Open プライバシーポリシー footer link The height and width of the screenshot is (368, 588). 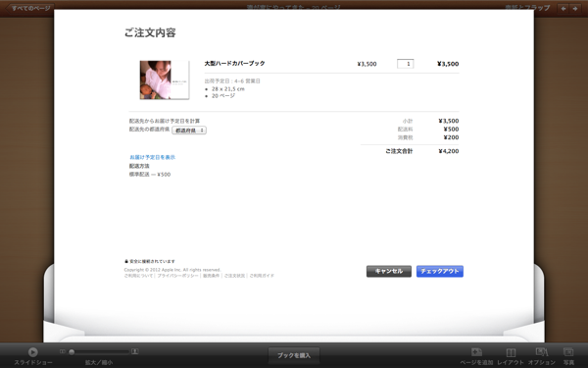pyautogui.click(x=177, y=276)
